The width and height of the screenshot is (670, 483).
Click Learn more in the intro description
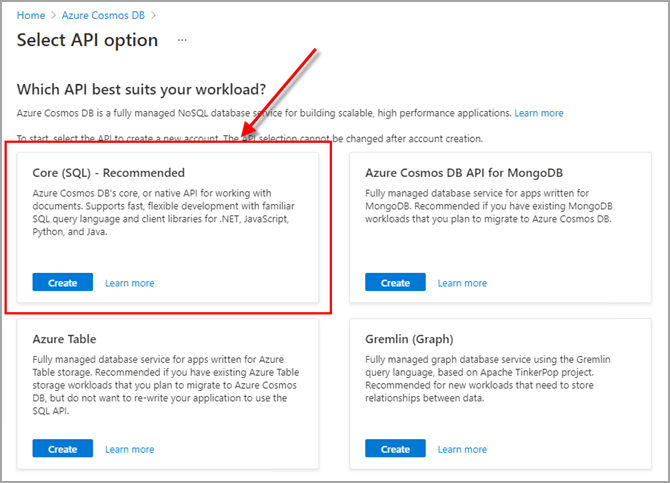pos(539,113)
